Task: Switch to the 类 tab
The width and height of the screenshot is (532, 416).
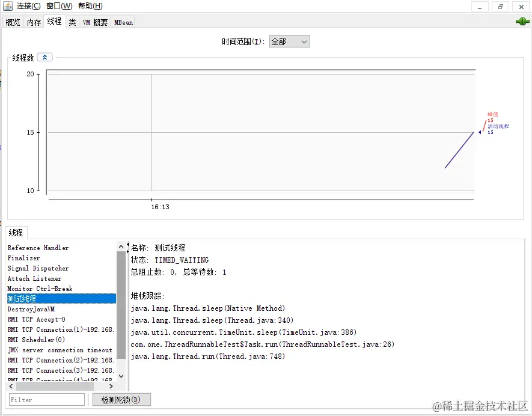Action: click(72, 22)
